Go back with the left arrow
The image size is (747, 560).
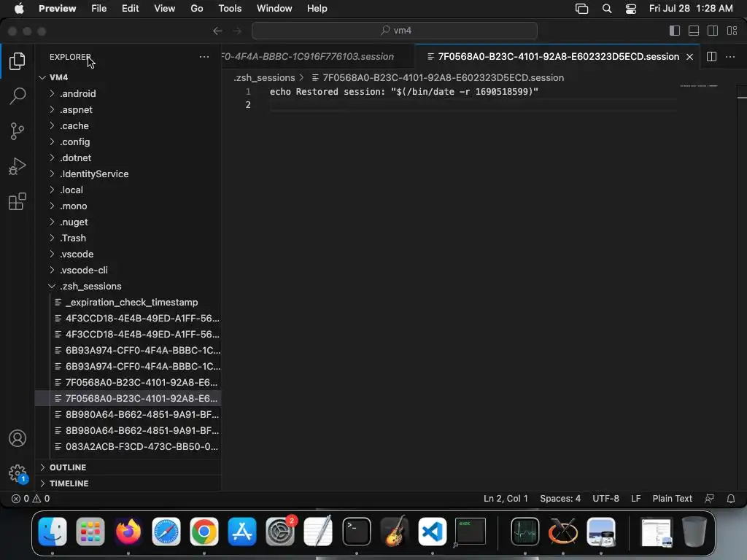click(x=217, y=31)
